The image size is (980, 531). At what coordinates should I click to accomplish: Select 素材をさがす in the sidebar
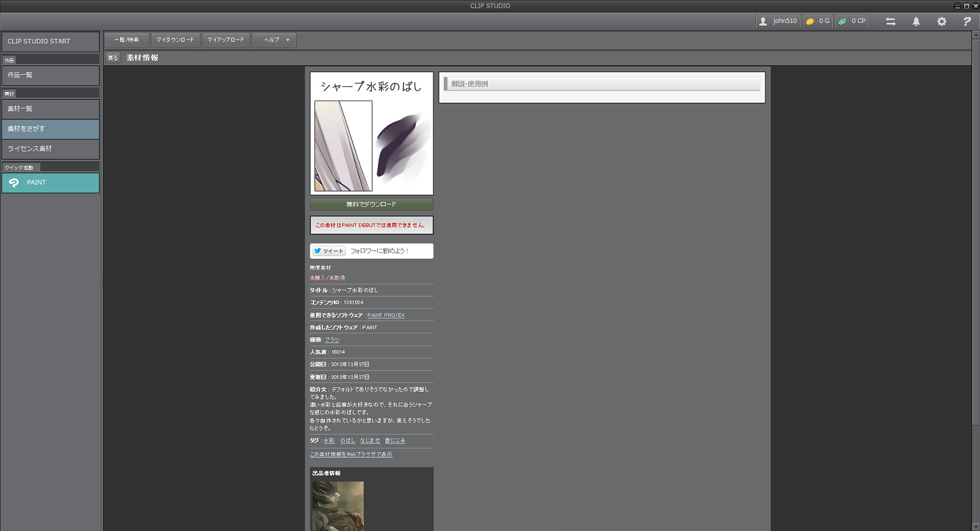coord(50,129)
